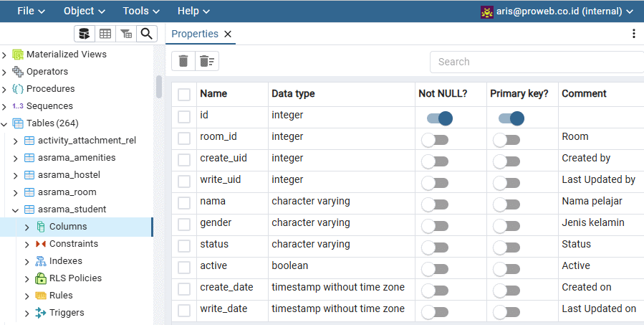The width and height of the screenshot is (644, 325).
Task: Click the Search Objects magnifier icon
Action: pos(147,34)
